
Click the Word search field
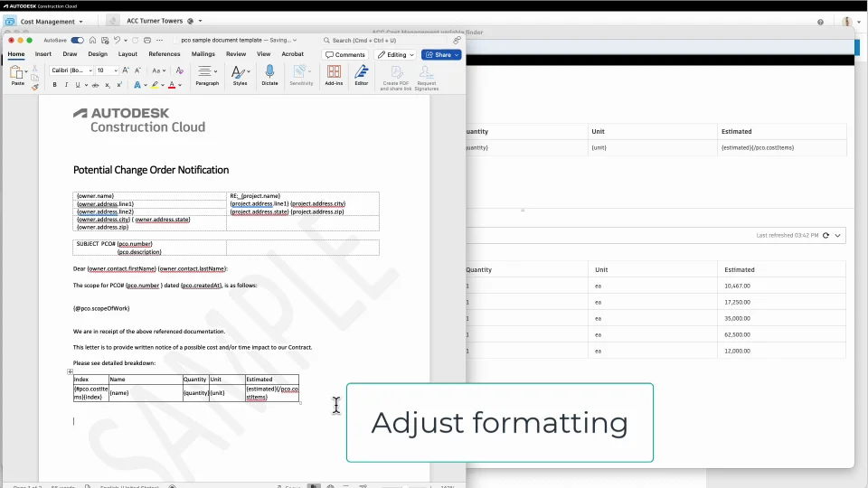[382, 41]
